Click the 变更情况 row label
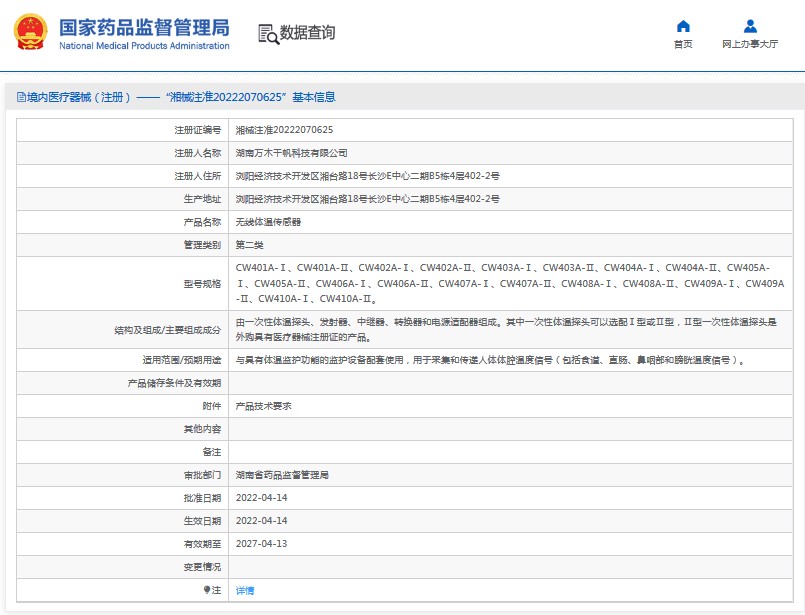Viewport: 805px width, 615px height. click(202, 567)
